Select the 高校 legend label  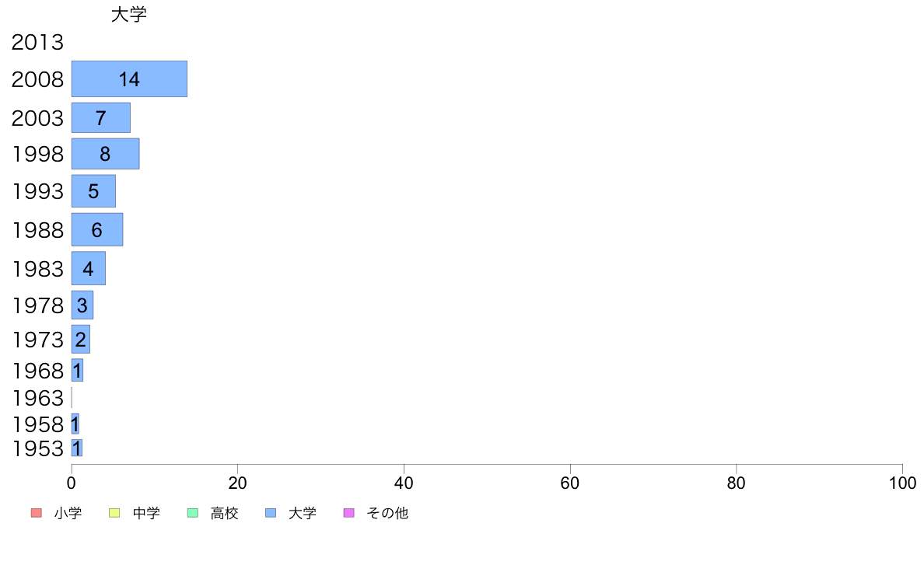point(225,513)
